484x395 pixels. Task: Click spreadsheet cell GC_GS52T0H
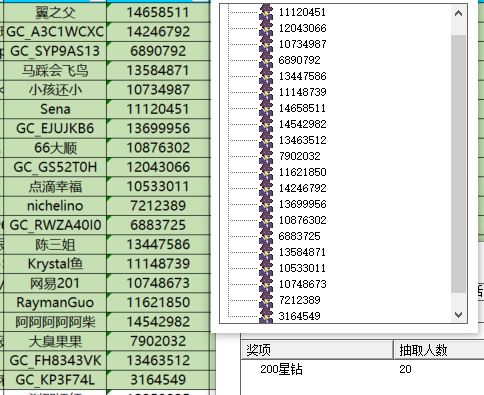pos(55,167)
